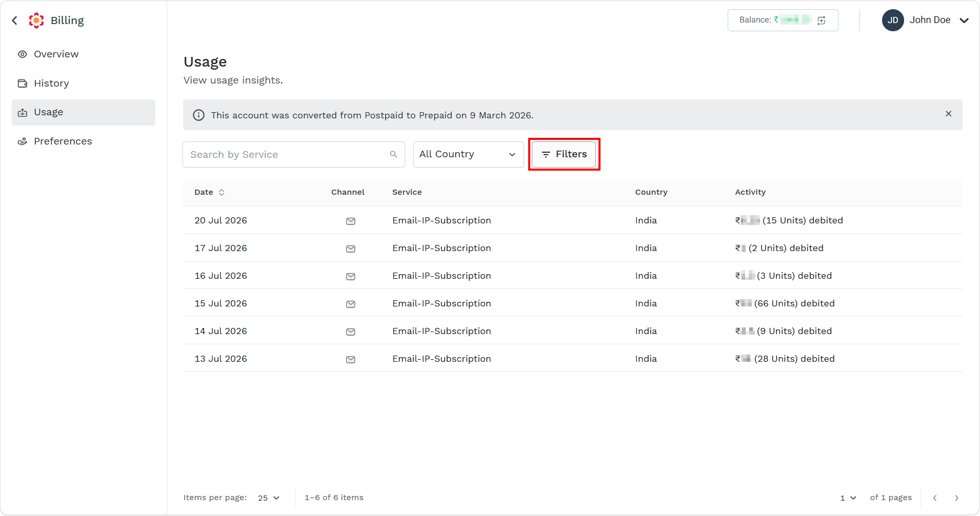Click India in the 17 Jul 2026 row
Viewport: 980px width, 516px height.
click(x=646, y=248)
